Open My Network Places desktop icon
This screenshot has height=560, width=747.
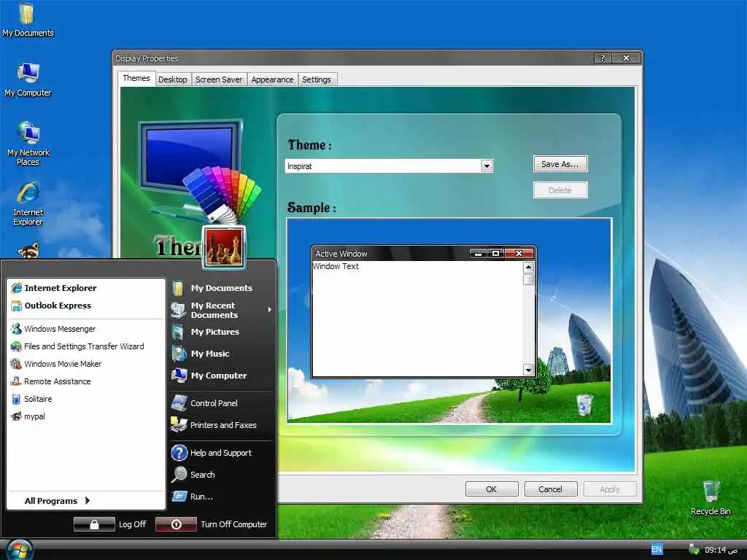coord(28,144)
